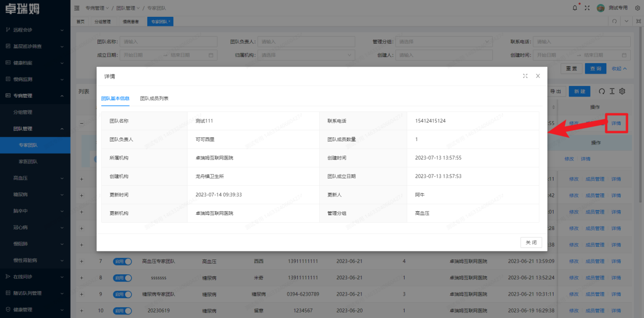Click the 健康管理 sidebar icon
Screen dimensions: 644x318
[8, 309]
